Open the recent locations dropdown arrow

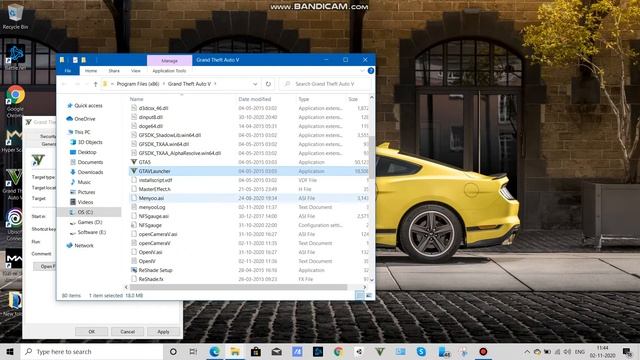(x=87, y=84)
